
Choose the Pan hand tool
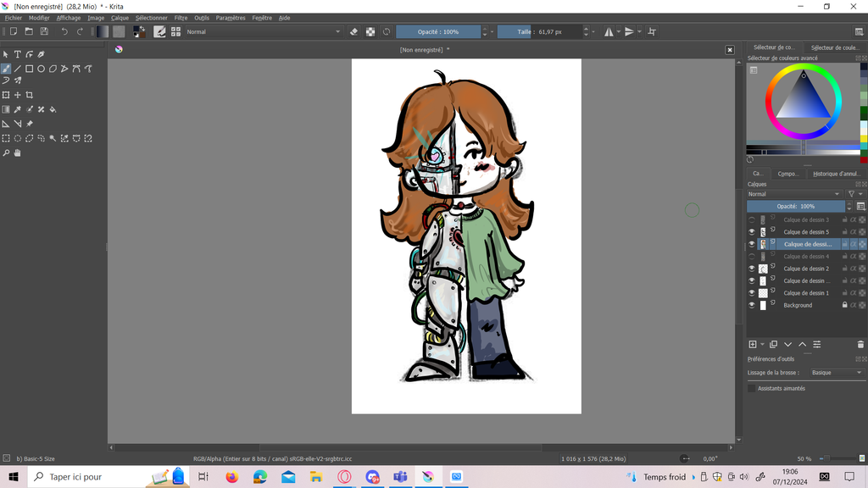pos(17,153)
